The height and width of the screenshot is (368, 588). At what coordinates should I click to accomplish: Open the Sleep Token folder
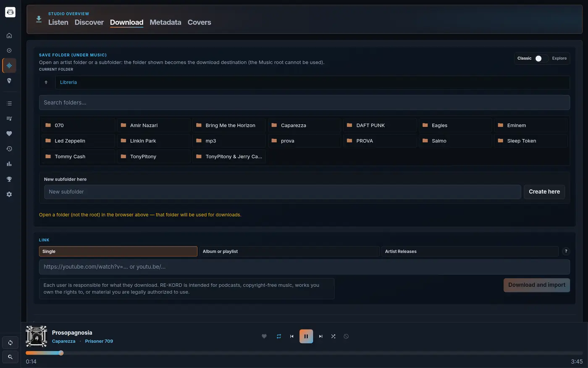pyautogui.click(x=531, y=141)
